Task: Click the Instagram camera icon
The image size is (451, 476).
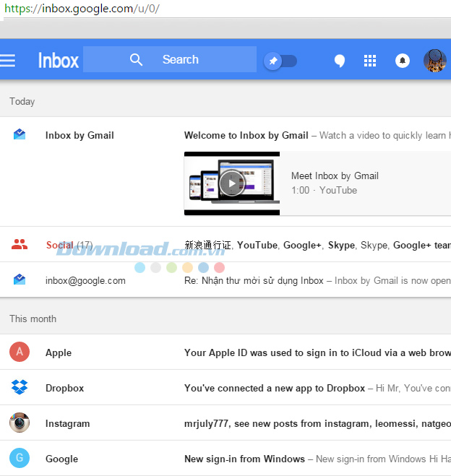Action: (x=20, y=423)
